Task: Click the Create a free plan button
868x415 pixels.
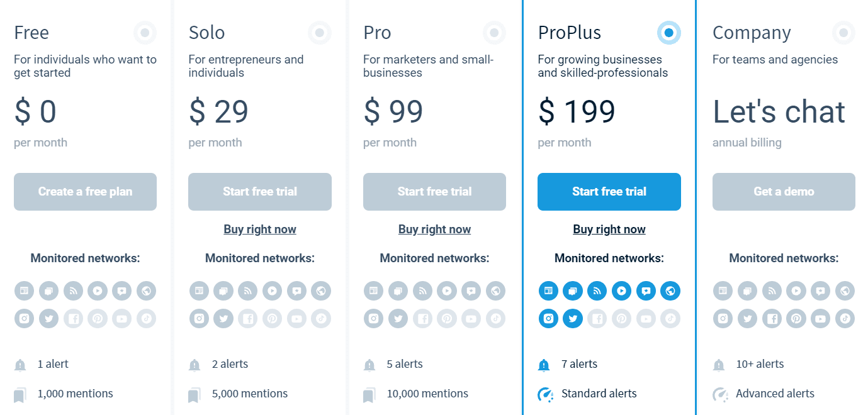Action: click(85, 192)
